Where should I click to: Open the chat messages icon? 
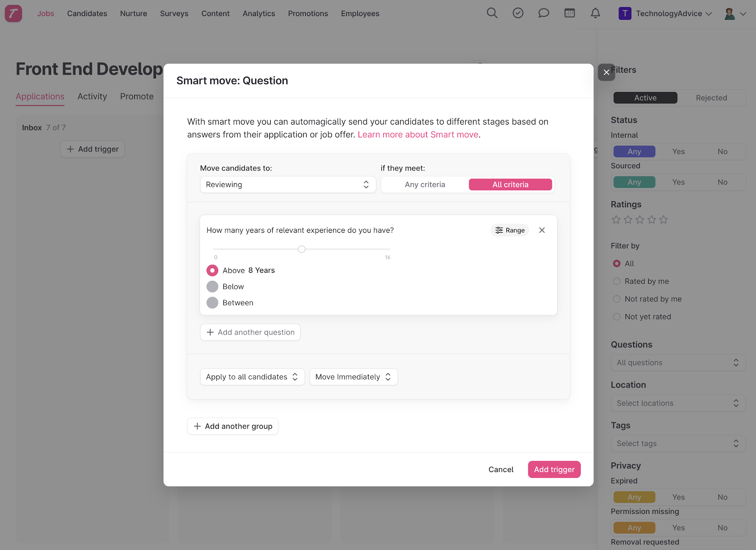pyautogui.click(x=543, y=13)
